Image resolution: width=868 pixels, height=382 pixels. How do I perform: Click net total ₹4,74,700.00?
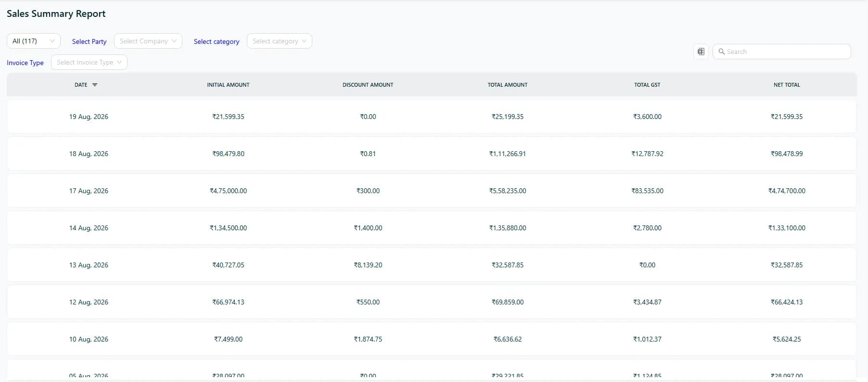[787, 191]
